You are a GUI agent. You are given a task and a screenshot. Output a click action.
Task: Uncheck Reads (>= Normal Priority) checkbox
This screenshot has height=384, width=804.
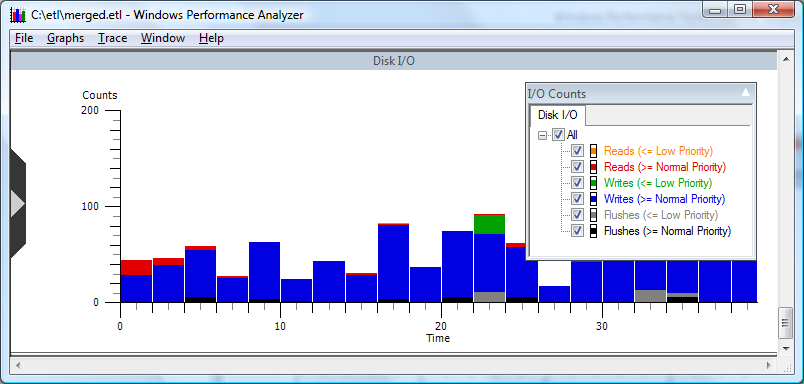[x=577, y=167]
